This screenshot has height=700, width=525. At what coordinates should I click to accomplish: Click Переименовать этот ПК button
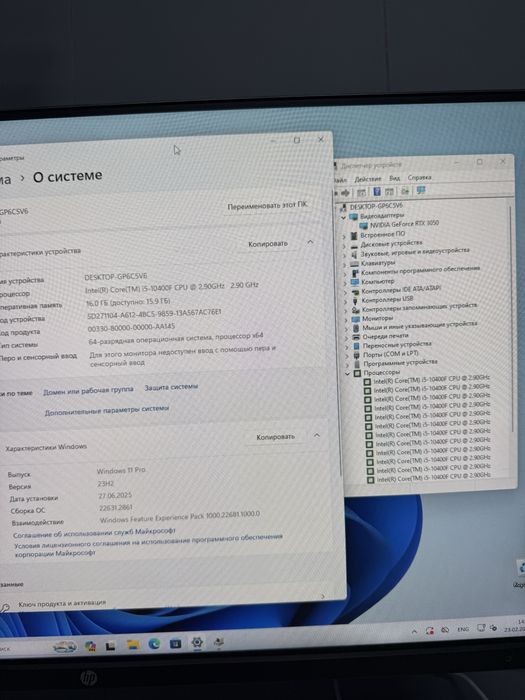pyautogui.click(x=267, y=206)
